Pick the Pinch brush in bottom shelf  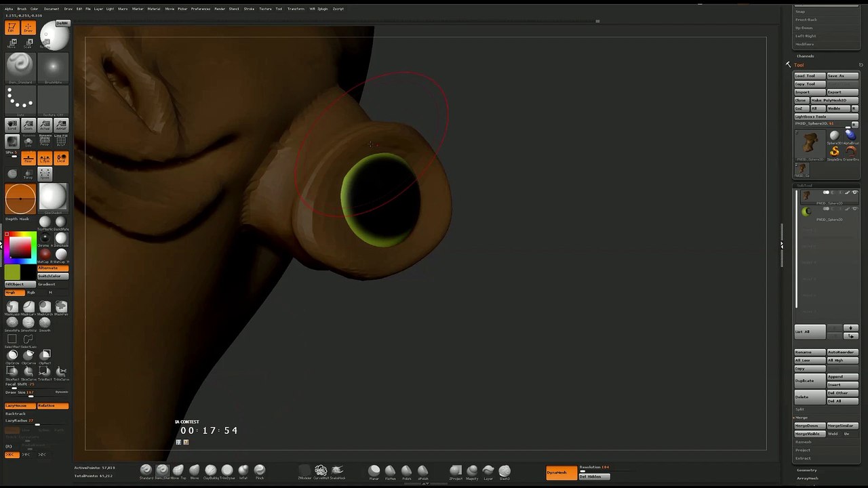(x=260, y=471)
